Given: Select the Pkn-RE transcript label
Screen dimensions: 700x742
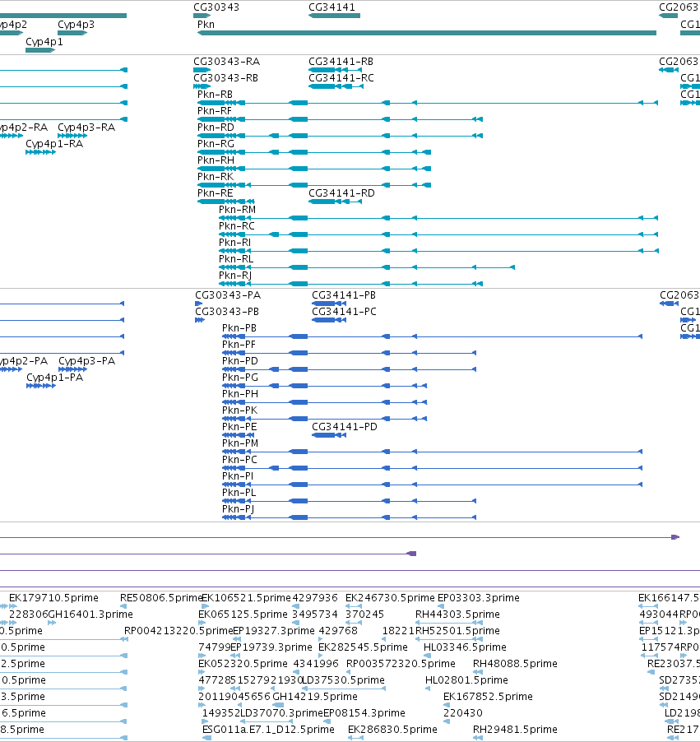Looking at the screenshot, I should click(x=216, y=193).
